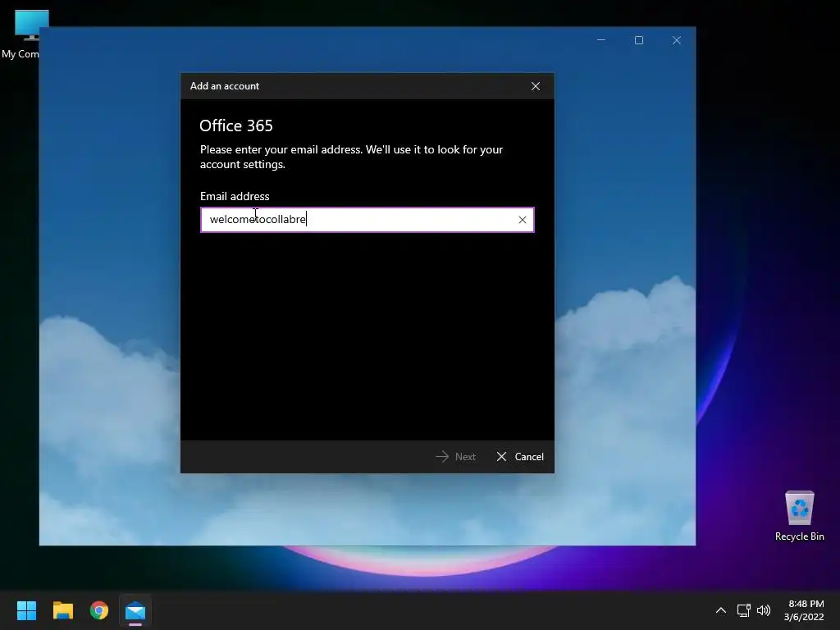
Task: Click the Office 365 heading
Action: [235, 126]
